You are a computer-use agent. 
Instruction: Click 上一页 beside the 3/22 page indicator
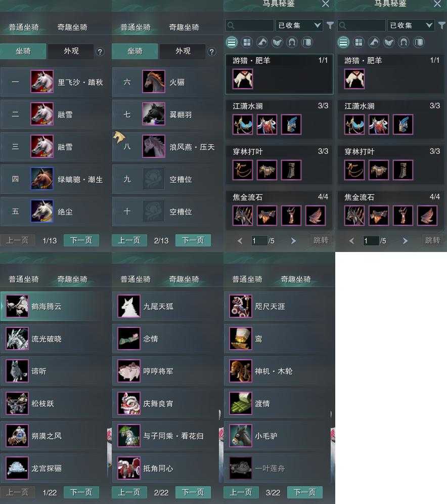click(x=241, y=492)
